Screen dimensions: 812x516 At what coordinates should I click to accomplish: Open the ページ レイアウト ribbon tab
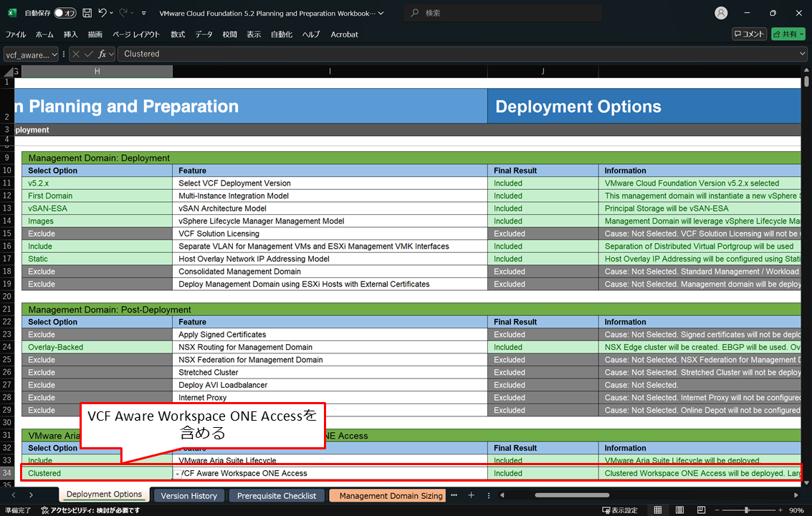pos(136,34)
